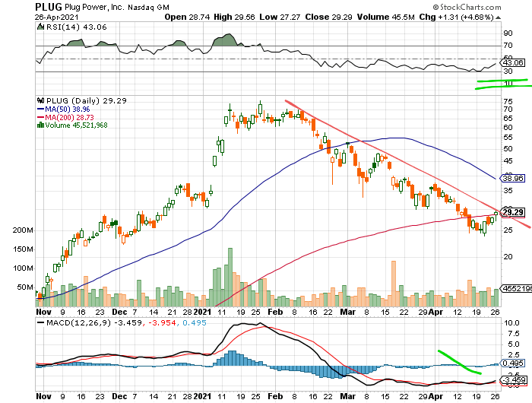Viewport: 532px width, 403px height.
Task: Click the MACD(12,26,9) -3.459 label
Action: (x=94, y=323)
